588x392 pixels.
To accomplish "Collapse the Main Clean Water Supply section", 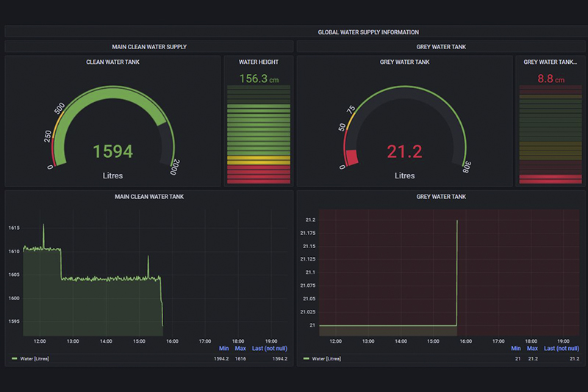I will click(149, 47).
